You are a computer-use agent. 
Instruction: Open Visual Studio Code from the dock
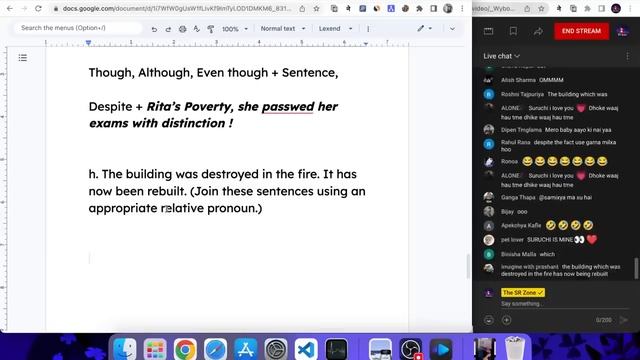306,349
